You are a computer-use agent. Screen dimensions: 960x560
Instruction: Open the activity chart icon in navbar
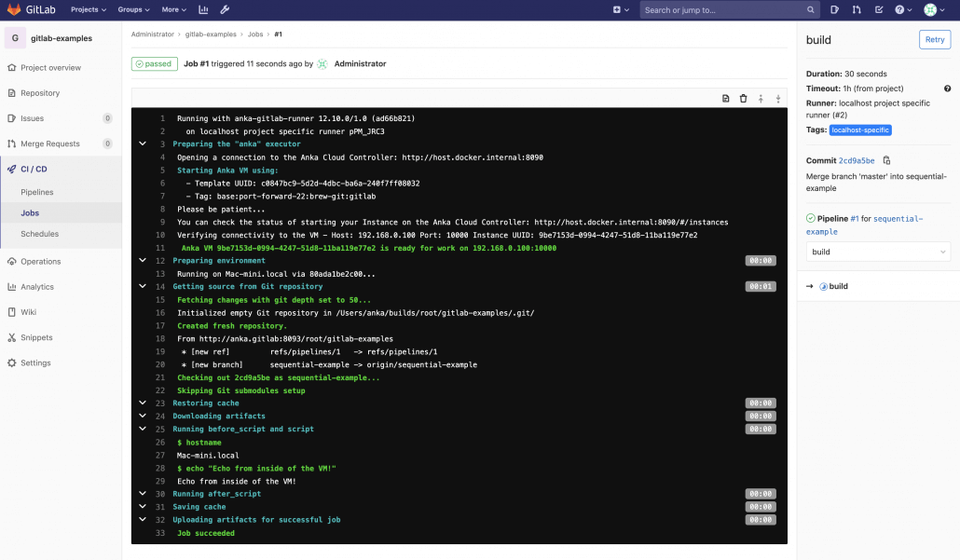point(203,10)
